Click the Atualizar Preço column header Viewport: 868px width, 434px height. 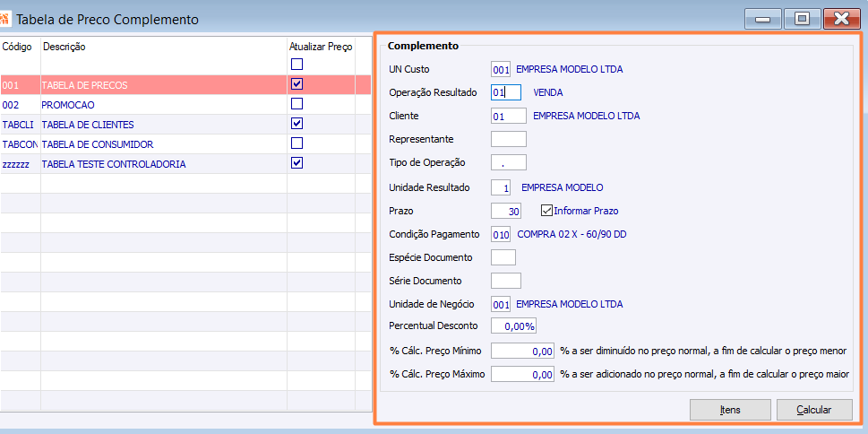click(x=321, y=48)
